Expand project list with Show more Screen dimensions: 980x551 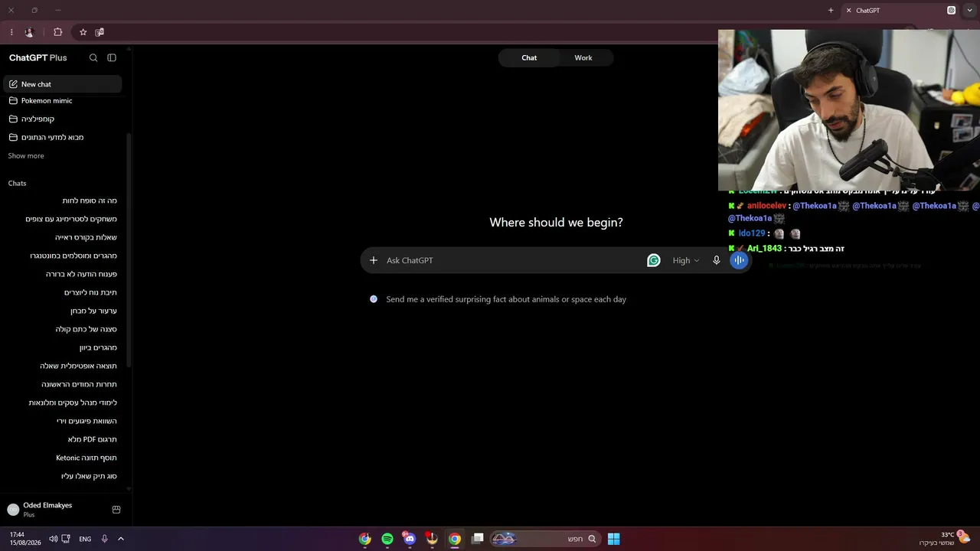26,155
